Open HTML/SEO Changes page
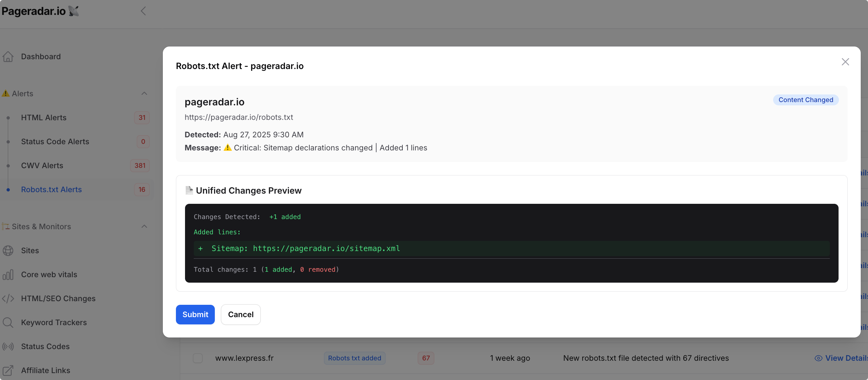Image resolution: width=868 pixels, height=380 pixels. [x=58, y=299]
